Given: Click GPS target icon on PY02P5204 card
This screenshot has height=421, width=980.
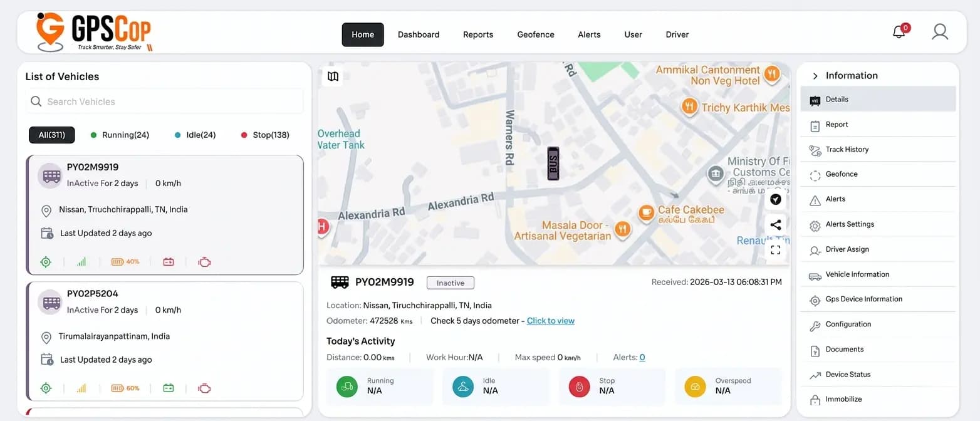Looking at the screenshot, I should 46,388.
